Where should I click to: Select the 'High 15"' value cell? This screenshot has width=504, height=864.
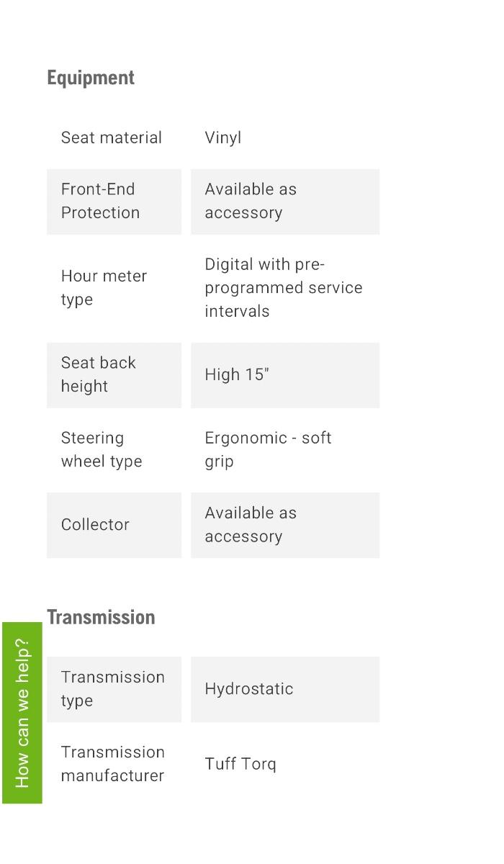coord(284,374)
